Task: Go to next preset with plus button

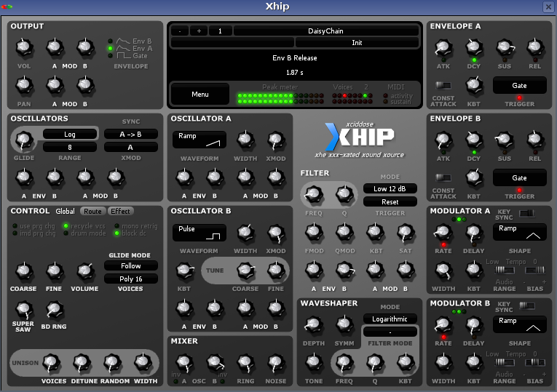Action: pos(199,31)
